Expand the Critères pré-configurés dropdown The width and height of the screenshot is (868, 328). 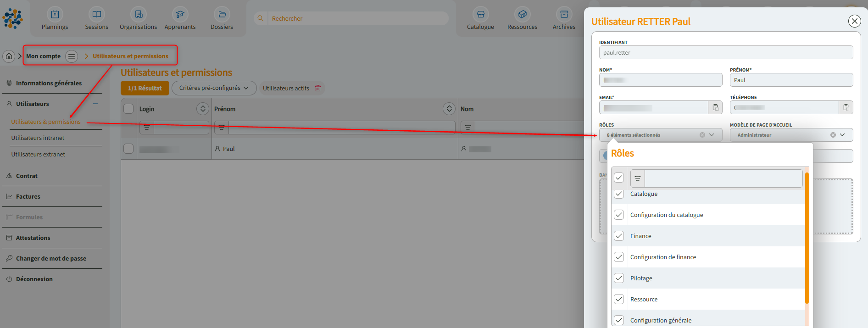214,88
